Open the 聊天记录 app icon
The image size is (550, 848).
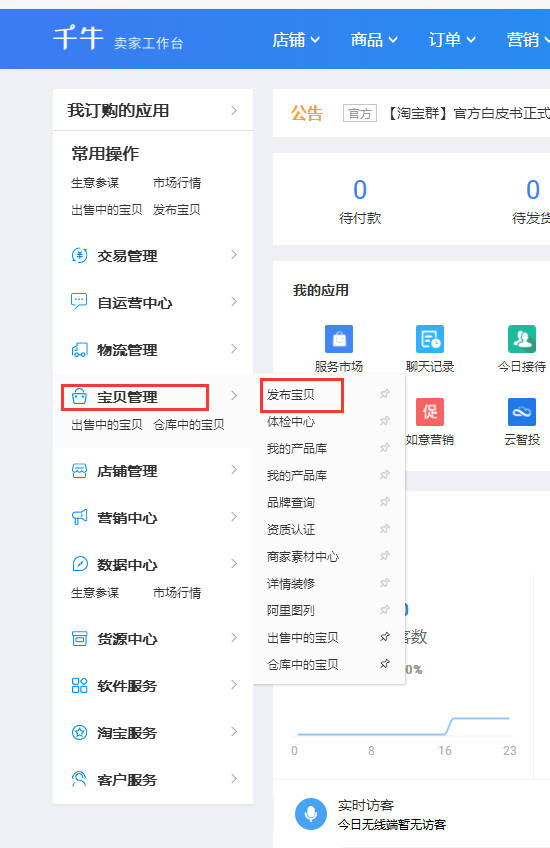tap(430, 339)
